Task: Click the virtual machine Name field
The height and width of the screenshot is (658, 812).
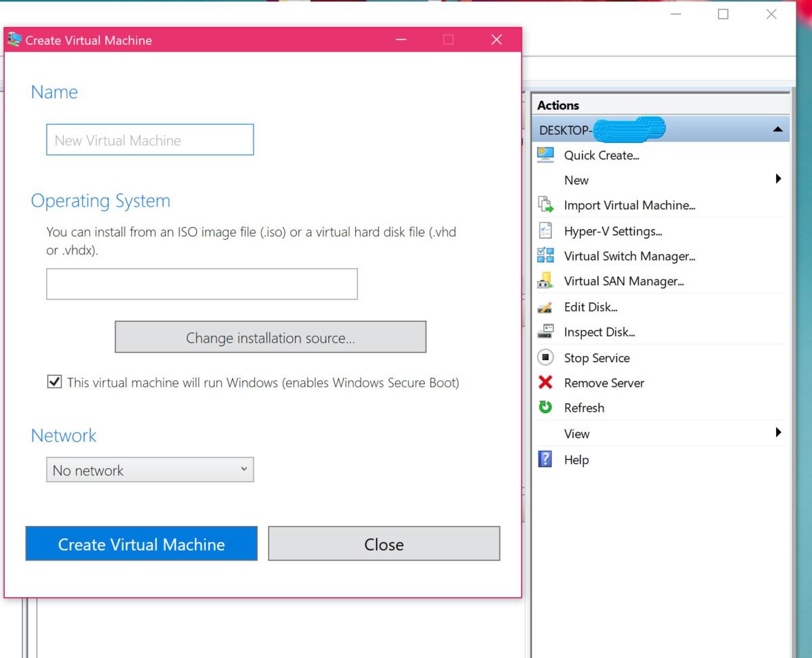Action: click(x=150, y=139)
